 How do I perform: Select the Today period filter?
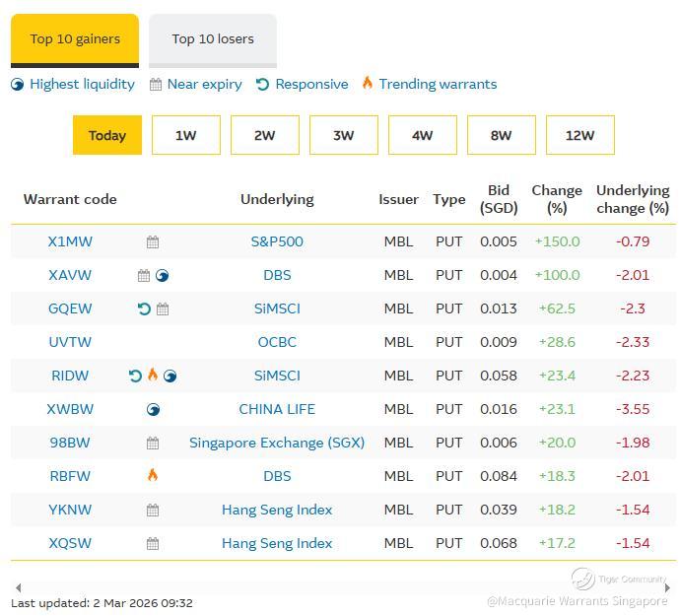coord(107,135)
